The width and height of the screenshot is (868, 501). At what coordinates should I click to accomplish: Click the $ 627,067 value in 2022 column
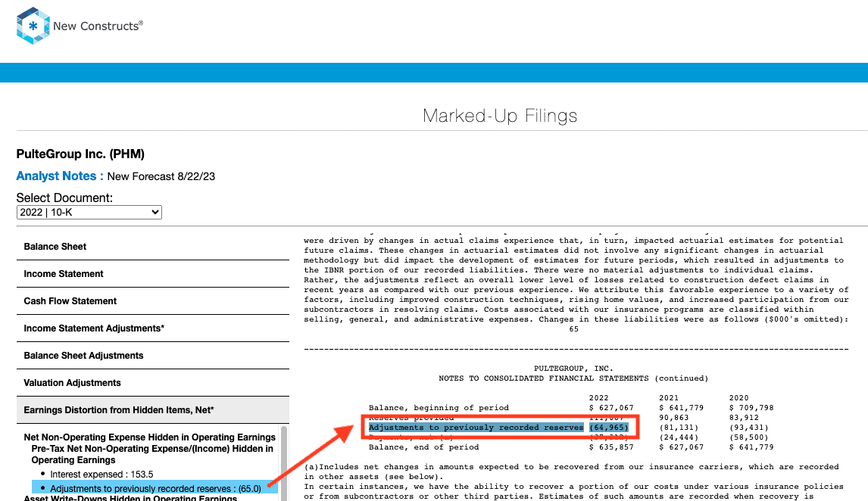coord(611,408)
